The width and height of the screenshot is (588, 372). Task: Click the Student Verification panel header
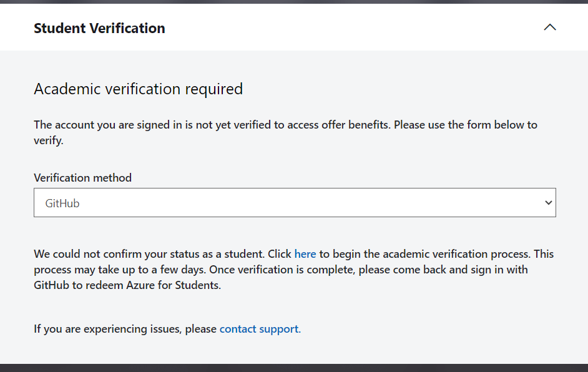(99, 27)
